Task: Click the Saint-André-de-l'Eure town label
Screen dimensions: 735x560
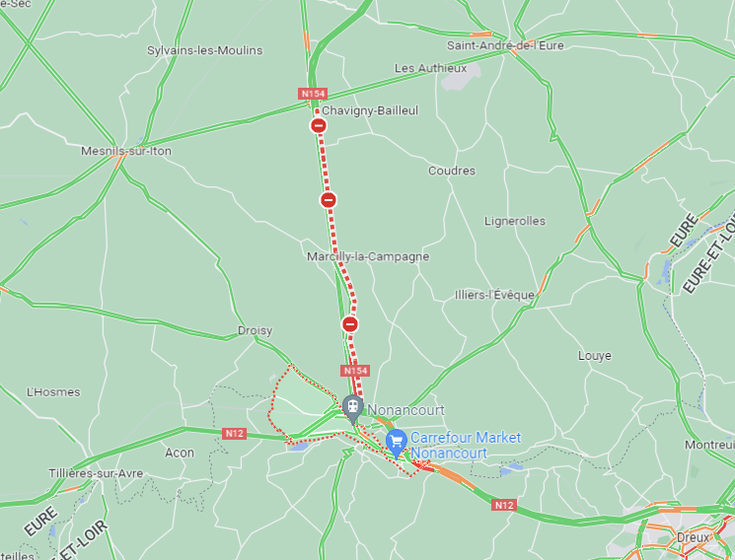Action: 505,45
